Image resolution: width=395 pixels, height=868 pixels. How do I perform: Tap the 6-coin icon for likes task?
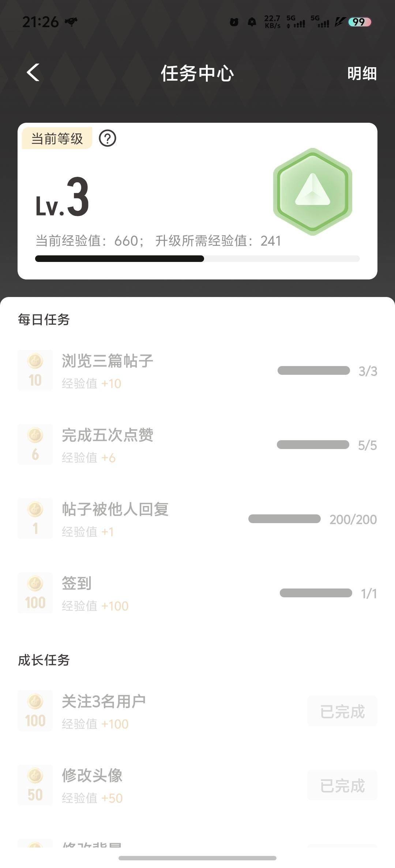tap(35, 445)
